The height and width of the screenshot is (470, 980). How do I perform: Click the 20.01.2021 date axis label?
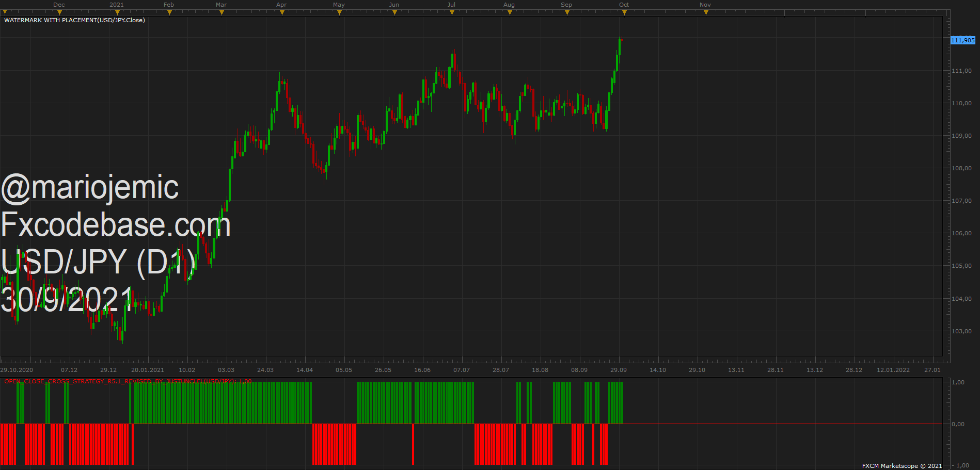148,370
